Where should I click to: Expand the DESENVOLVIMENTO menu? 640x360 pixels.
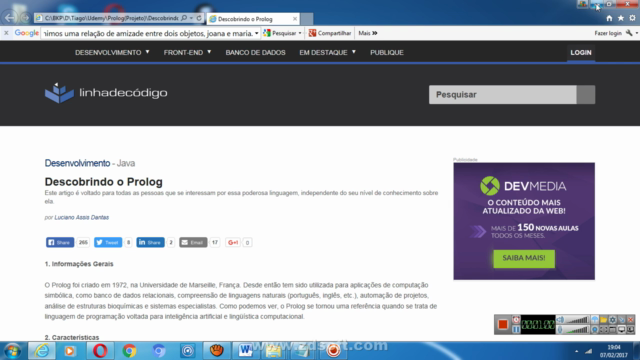pos(112,52)
